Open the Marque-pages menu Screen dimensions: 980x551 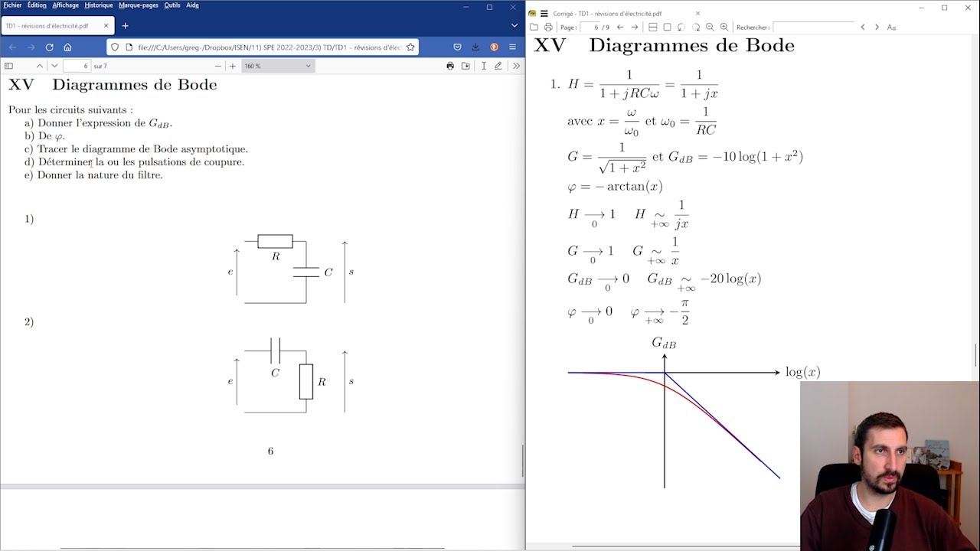tap(139, 5)
